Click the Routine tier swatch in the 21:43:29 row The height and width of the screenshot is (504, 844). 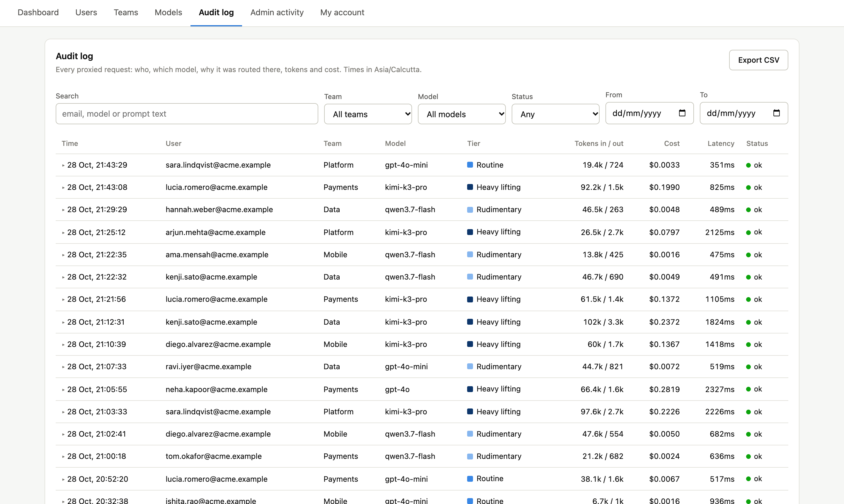(x=470, y=165)
